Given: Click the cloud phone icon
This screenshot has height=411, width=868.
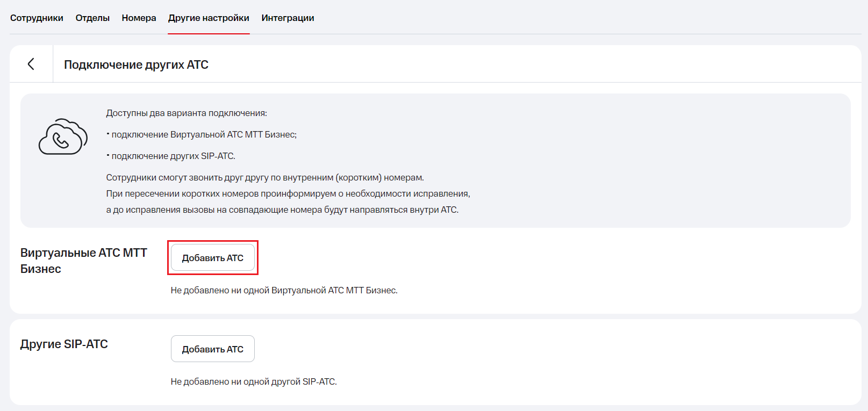Looking at the screenshot, I should pyautogui.click(x=63, y=136).
